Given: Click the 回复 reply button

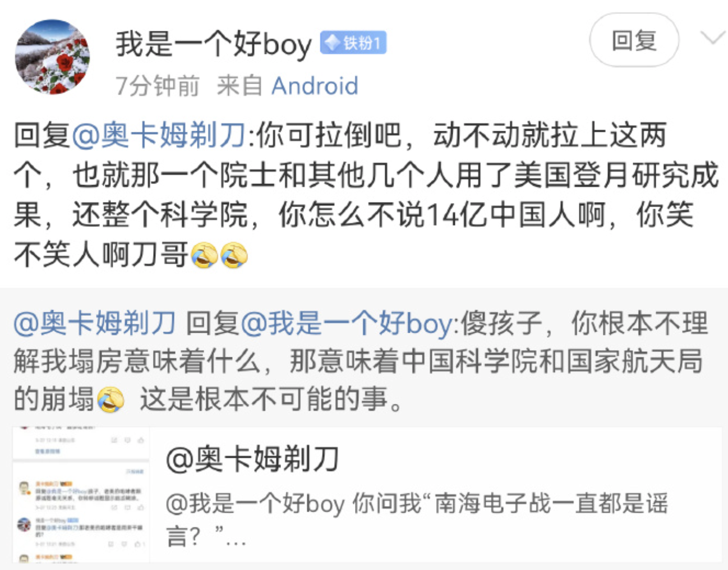Looking at the screenshot, I should click(634, 40).
